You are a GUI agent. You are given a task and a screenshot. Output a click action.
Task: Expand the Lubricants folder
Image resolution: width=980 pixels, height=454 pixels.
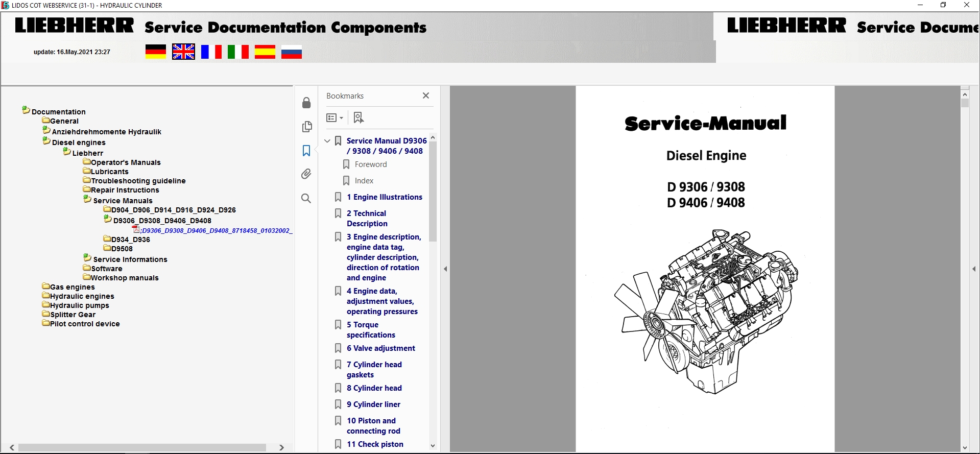[x=87, y=171]
